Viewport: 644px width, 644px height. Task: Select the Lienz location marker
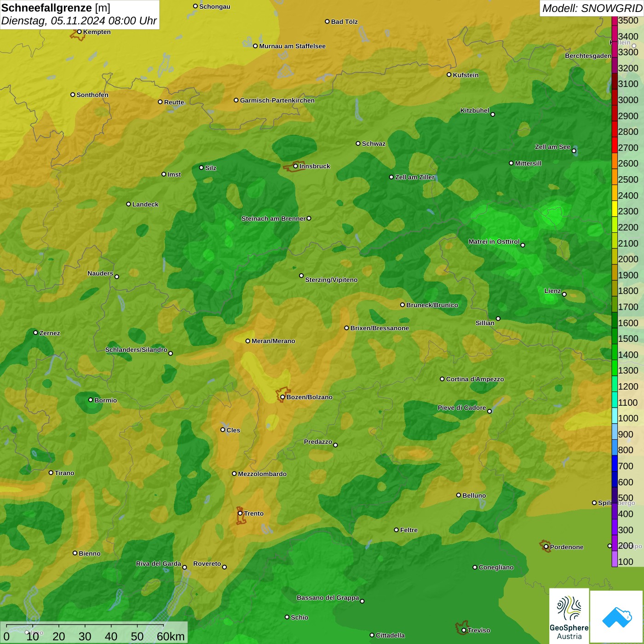564,294
